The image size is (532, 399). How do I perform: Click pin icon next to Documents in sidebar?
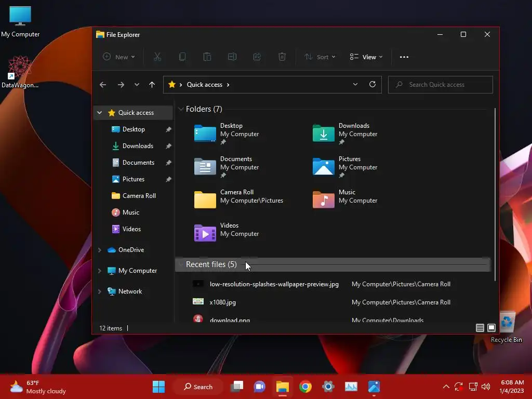[x=168, y=163]
